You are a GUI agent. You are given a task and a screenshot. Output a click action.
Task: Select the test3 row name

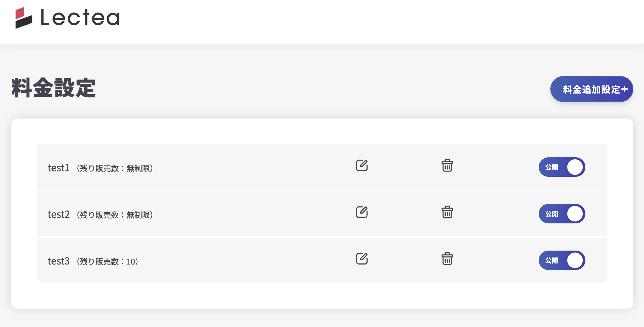tap(59, 261)
